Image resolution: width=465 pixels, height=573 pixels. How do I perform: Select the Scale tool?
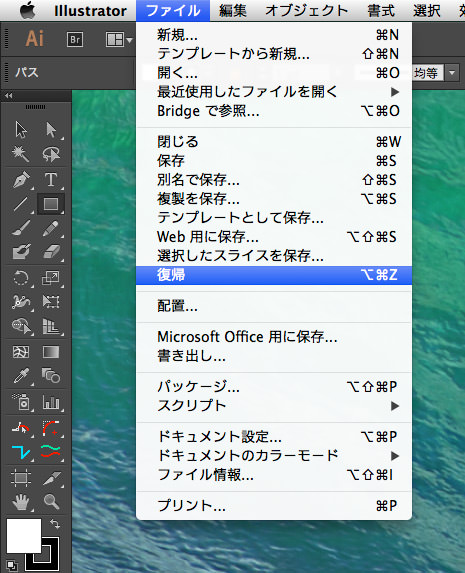51,278
